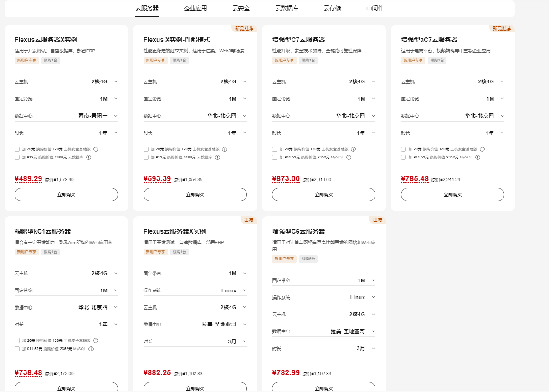Screen dimensions: 549x392
Task: Expand 时长 1年 dropdown in ¥489.29 Flexus card
Action: click(66, 133)
